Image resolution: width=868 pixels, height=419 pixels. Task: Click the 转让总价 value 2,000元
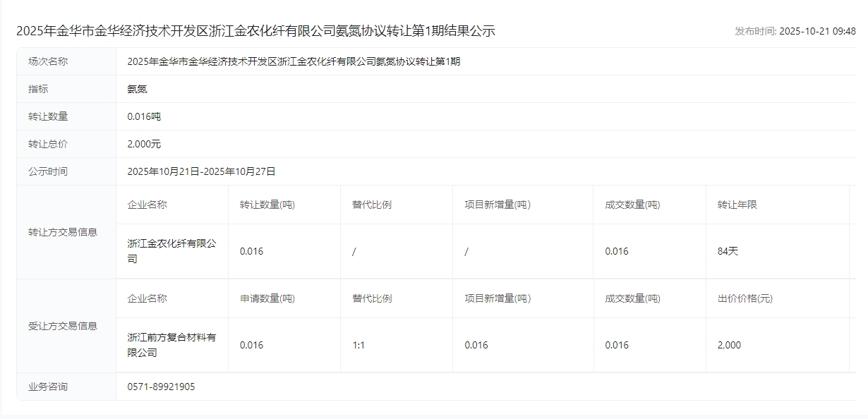144,144
